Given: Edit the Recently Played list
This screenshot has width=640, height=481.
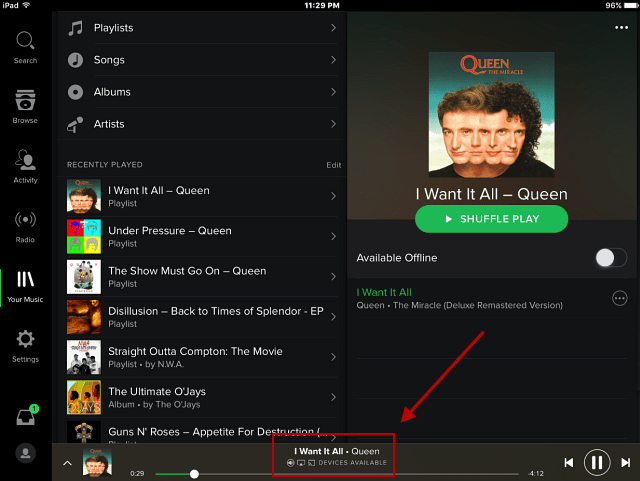Looking at the screenshot, I should (x=333, y=165).
